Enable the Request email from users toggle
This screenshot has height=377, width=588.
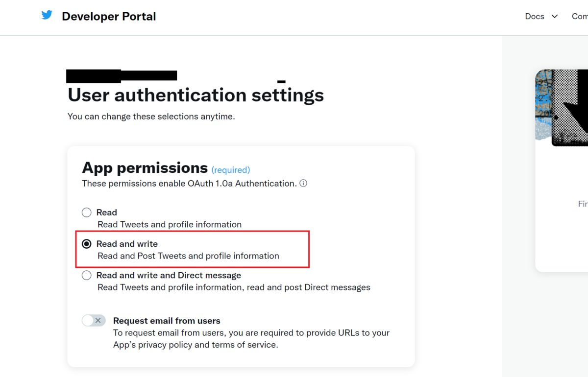coord(93,320)
